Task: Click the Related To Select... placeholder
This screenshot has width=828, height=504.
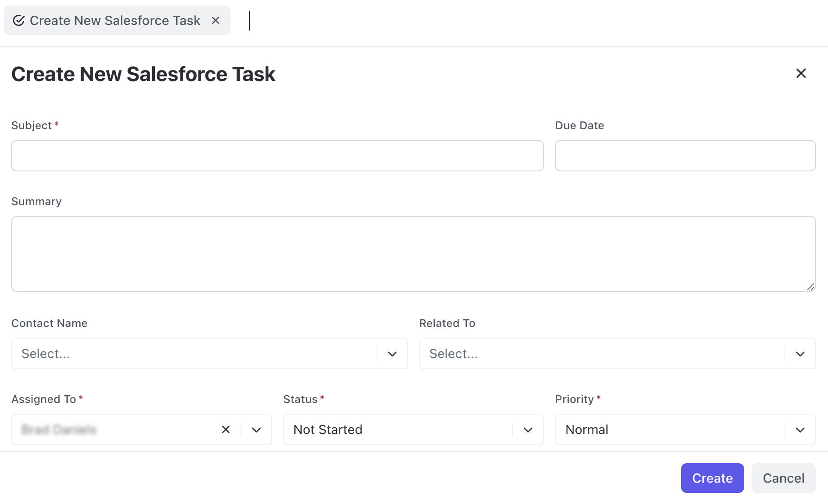Action: pos(453,354)
